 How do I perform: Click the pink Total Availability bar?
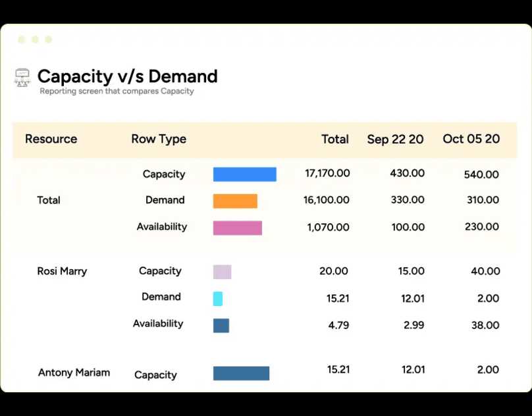click(237, 228)
